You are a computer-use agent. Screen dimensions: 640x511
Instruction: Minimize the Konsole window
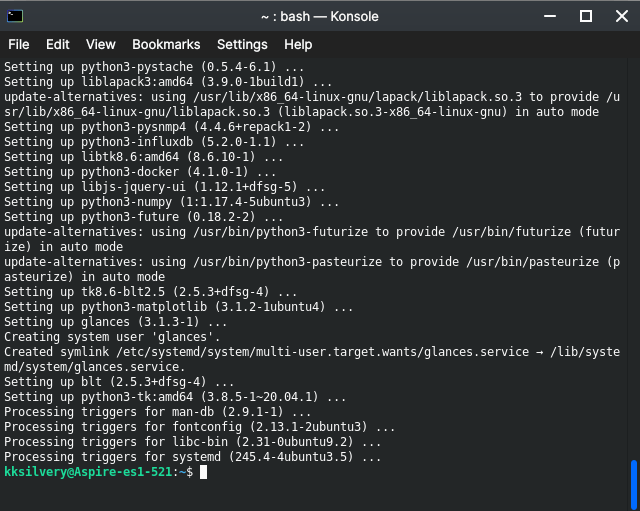click(550, 16)
